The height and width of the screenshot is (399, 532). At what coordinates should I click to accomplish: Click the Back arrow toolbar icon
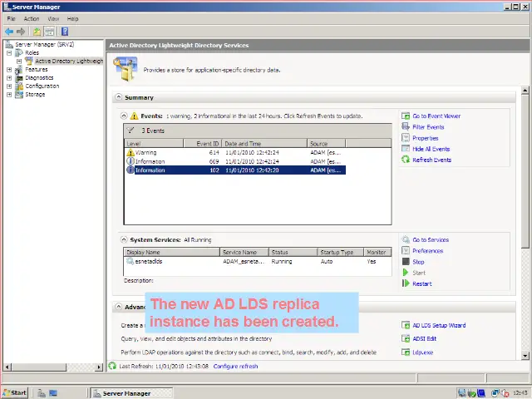click(x=9, y=32)
